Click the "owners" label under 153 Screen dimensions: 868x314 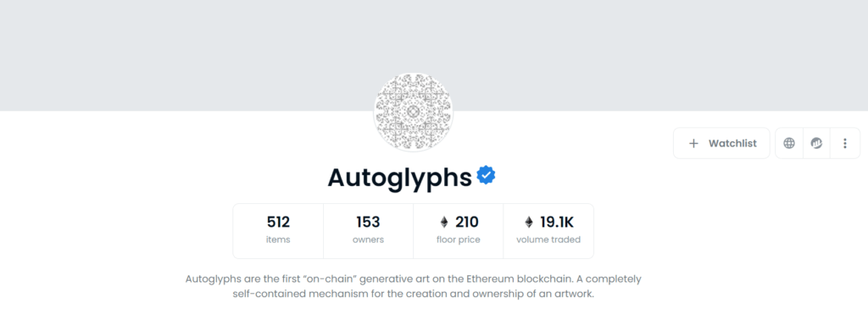click(x=368, y=240)
